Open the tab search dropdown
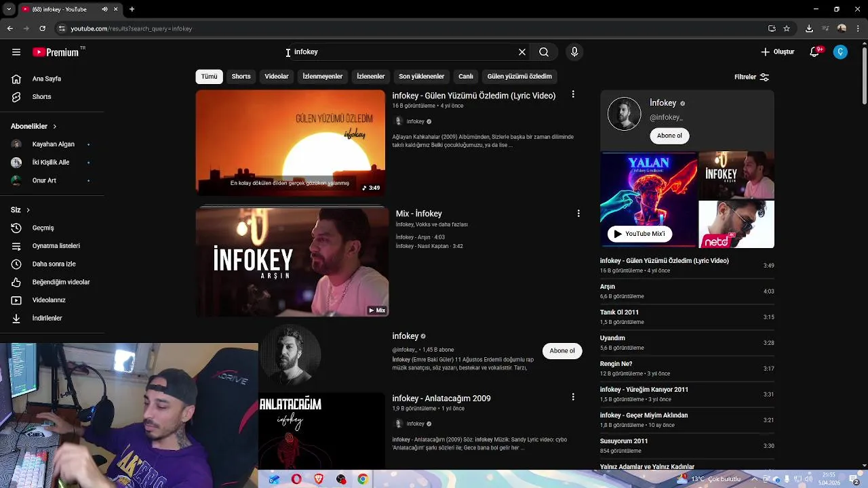This screenshot has height=488, width=868. [x=8, y=9]
